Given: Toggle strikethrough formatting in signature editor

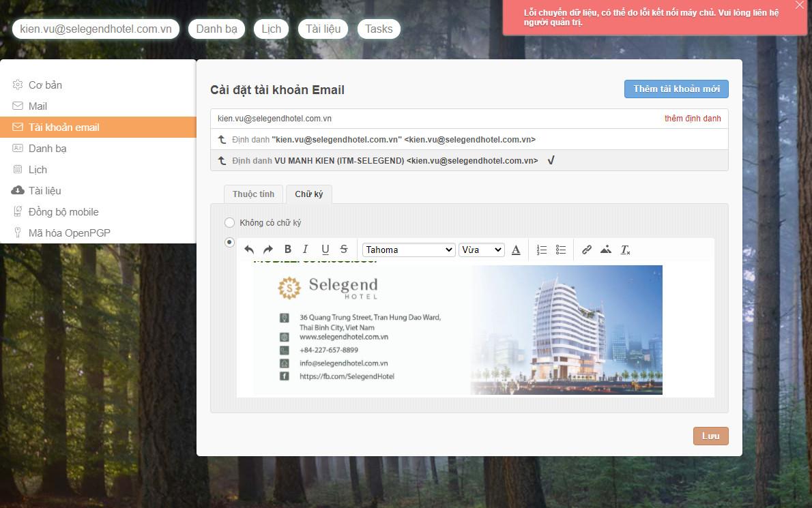Looking at the screenshot, I should (344, 250).
